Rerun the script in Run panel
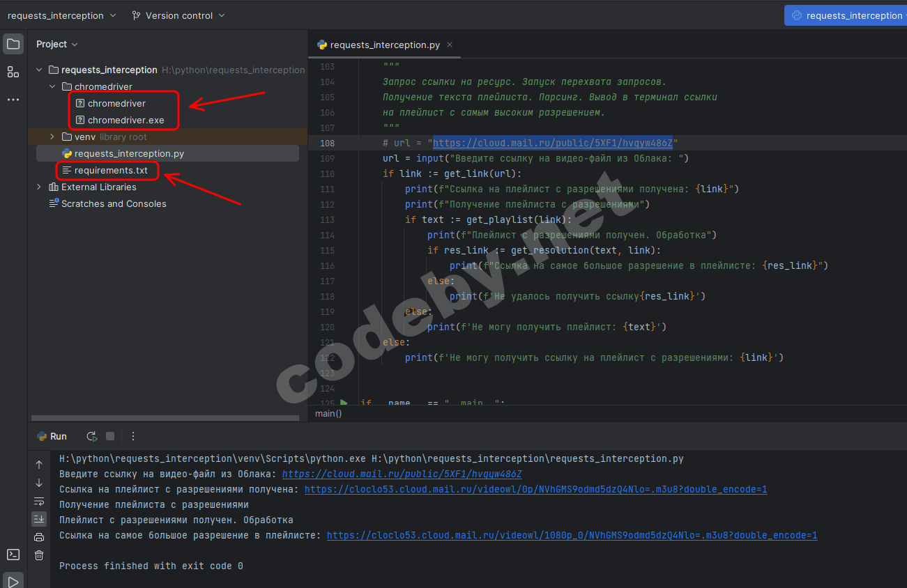907x588 pixels. click(91, 436)
